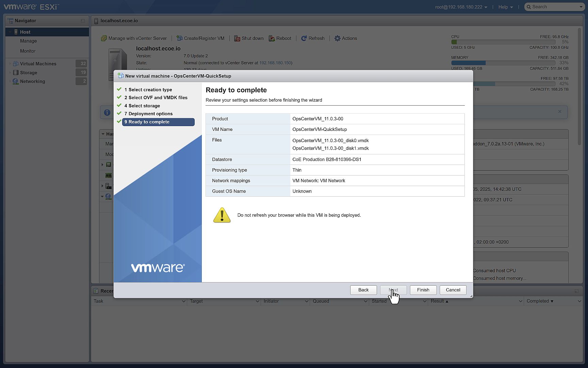
Task: Click the Actions gear icon
Action: click(337, 38)
